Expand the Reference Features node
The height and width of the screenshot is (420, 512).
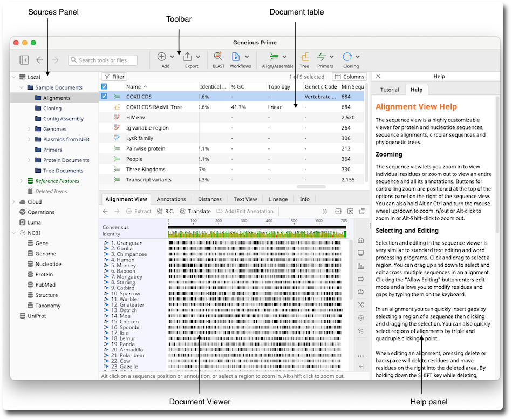click(x=22, y=181)
